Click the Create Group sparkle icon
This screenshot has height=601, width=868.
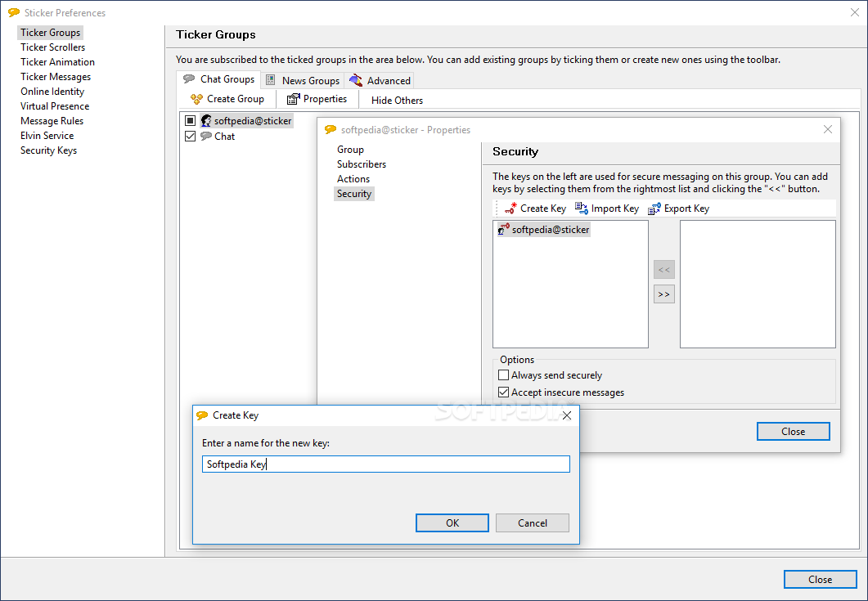click(196, 99)
